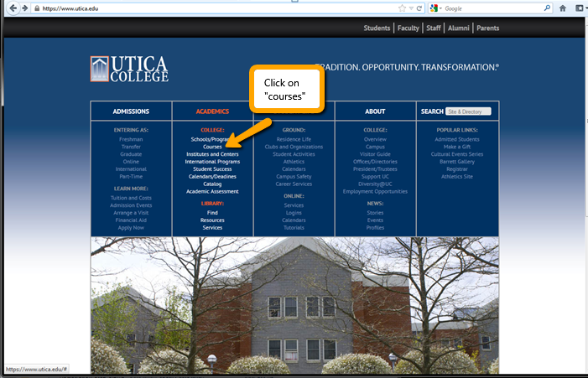The width and height of the screenshot is (588, 378).
Task: Click Graduate under Entering As
Action: (x=131, y=154)
